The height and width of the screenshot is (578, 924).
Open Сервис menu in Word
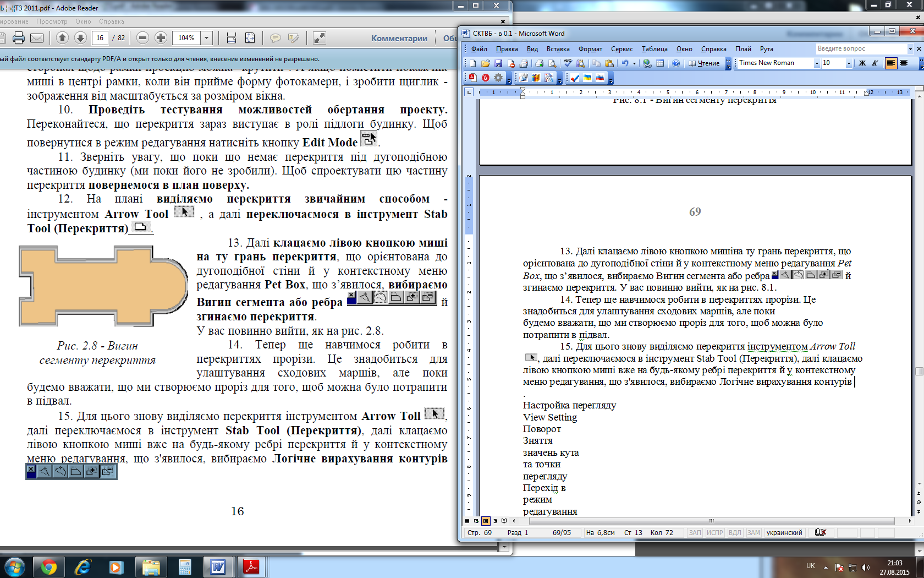click(x=621, y=49)
